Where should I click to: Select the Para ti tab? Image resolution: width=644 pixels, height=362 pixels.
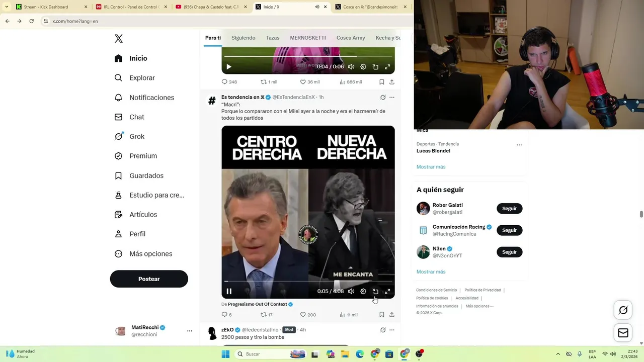(213, 38)
